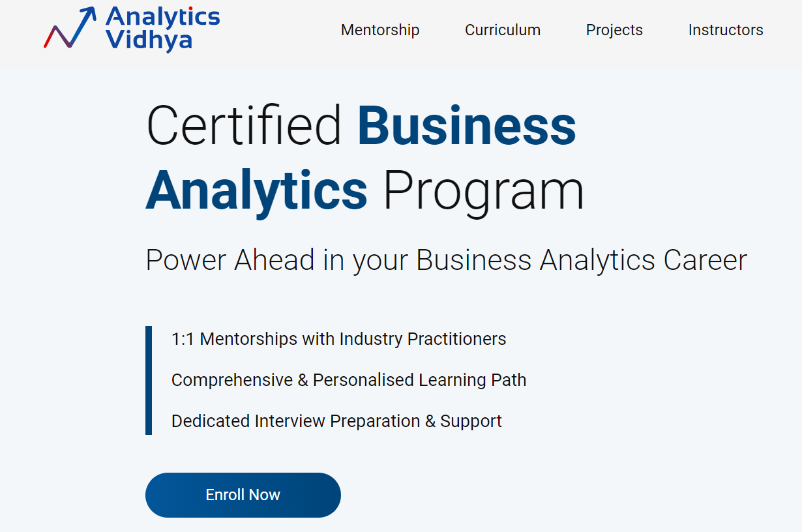
Task: Select the "1:1 Mentorships with Industry Practitioners" line
Action: click(x=338, y=339)
